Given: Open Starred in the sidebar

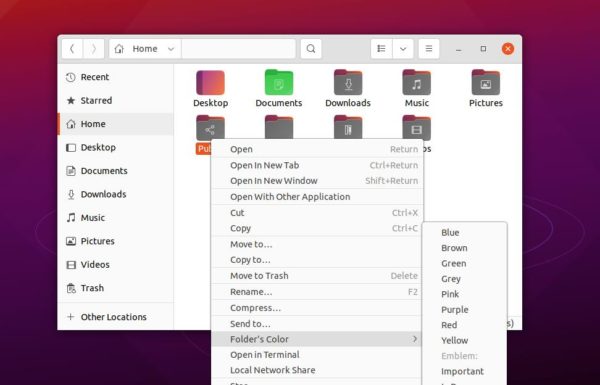Looking at the screenshot, I should 116,101.
